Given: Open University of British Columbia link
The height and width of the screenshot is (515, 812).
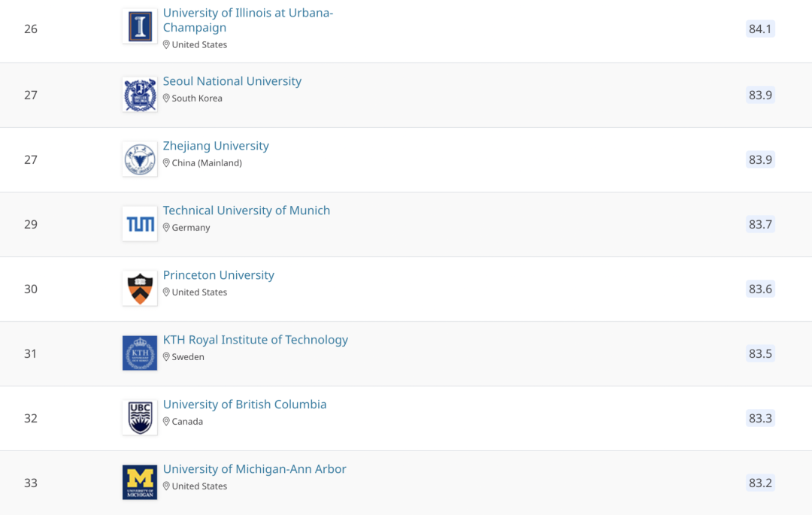Looking at the screenshot, I should click(x=245, y=404).
